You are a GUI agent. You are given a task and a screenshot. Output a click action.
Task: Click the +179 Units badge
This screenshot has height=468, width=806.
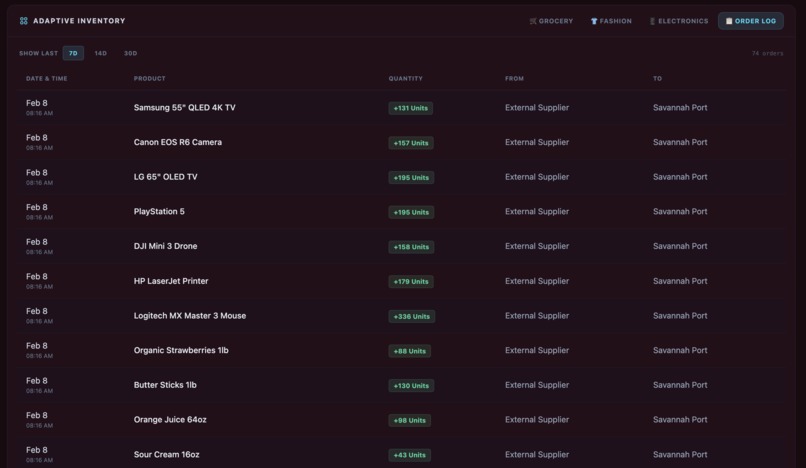coord(411,282)
